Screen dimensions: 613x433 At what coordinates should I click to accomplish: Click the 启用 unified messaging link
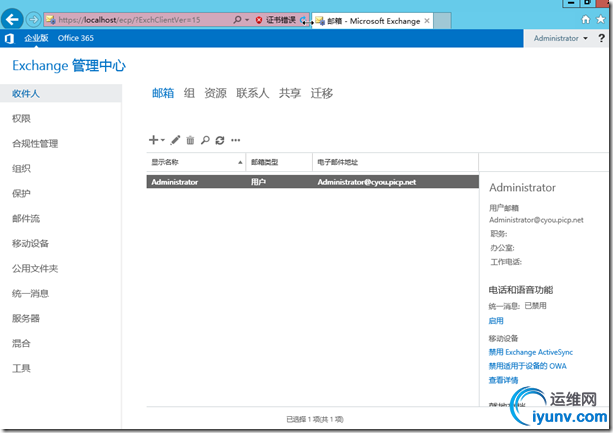496,321
